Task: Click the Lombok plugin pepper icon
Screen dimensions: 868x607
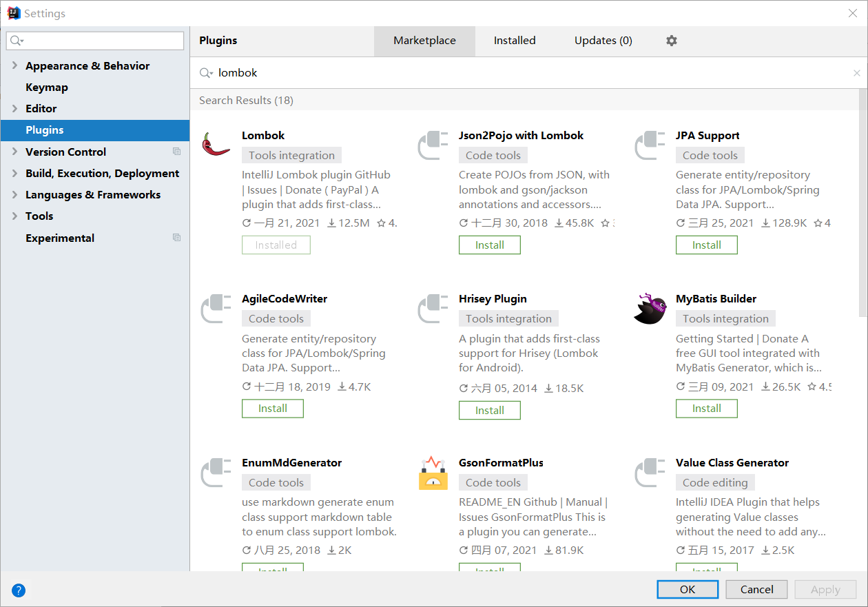Action: click(216, 145)
